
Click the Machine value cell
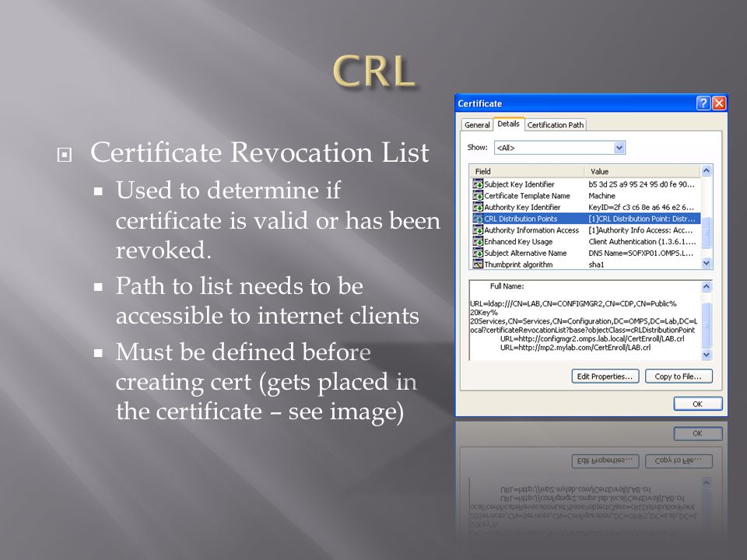click(601, 196)
